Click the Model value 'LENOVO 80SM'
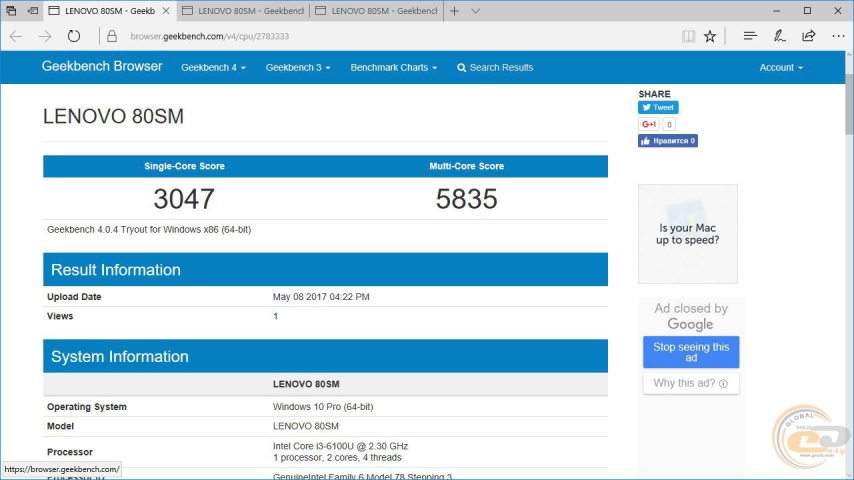Viewport: 854px width, 480px height. 306,426
